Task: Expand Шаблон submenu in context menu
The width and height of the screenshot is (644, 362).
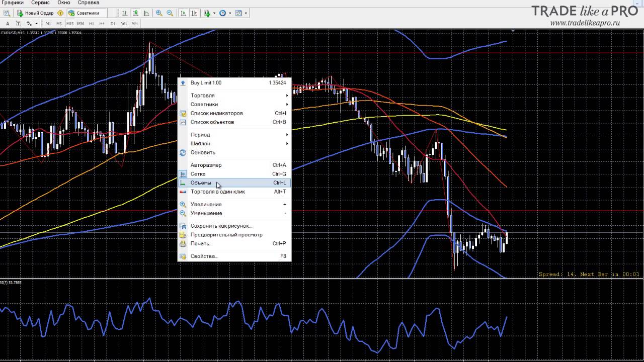Action: (234, 144)
